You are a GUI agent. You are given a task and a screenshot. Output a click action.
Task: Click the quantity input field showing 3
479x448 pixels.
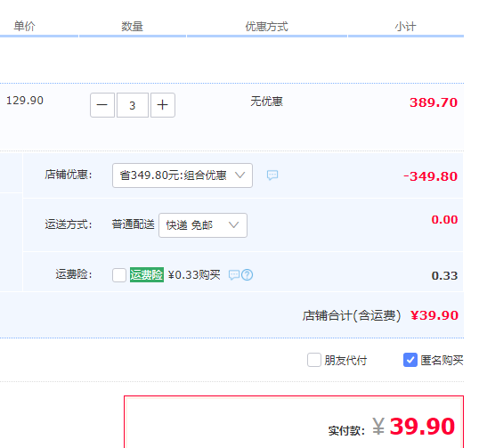click(133, 105)
